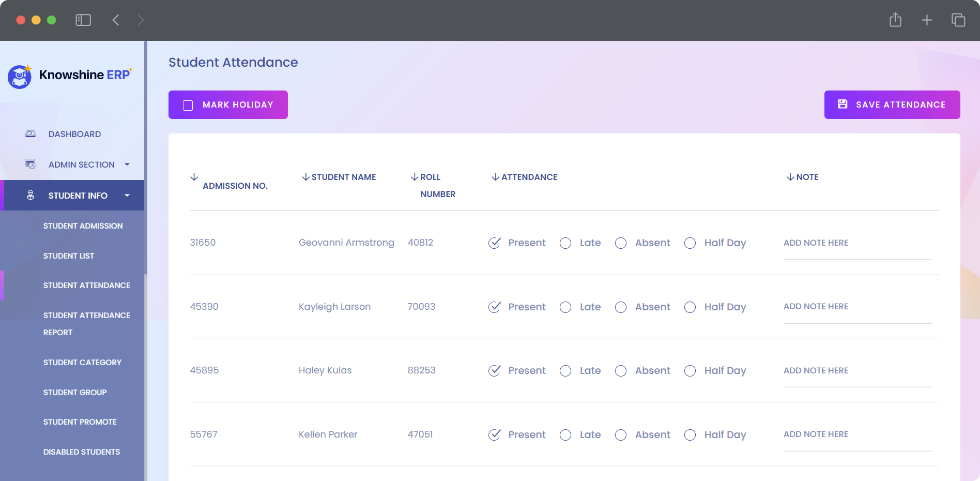
Task: Focus the note field for Haley Kulas
Action: pyautogui.click(x=857, y=371)
